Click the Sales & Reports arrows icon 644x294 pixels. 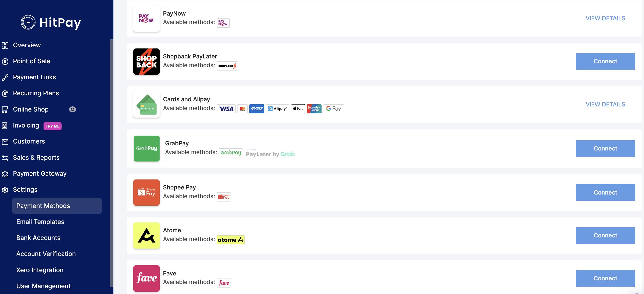click(x=5, y=158)
